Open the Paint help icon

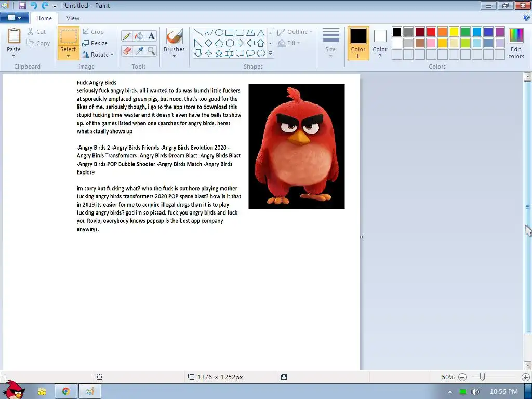click(527, 18)
